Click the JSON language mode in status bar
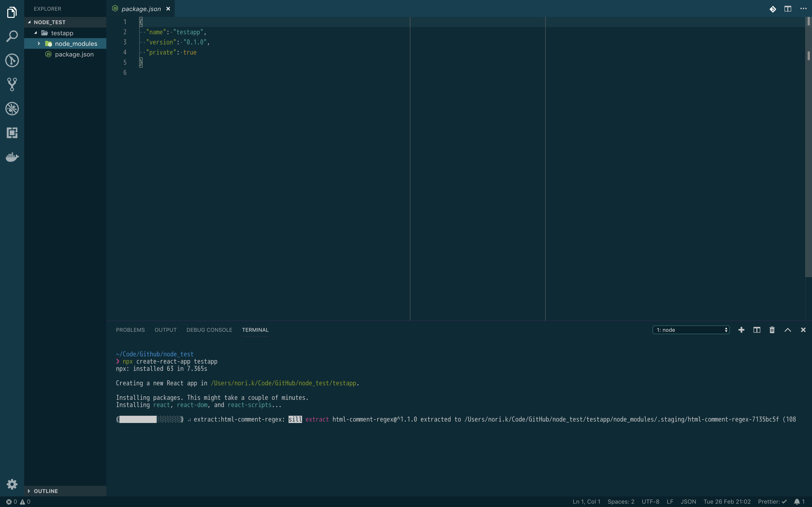Screen dimensions: 812x507 (x=688, y=502)
